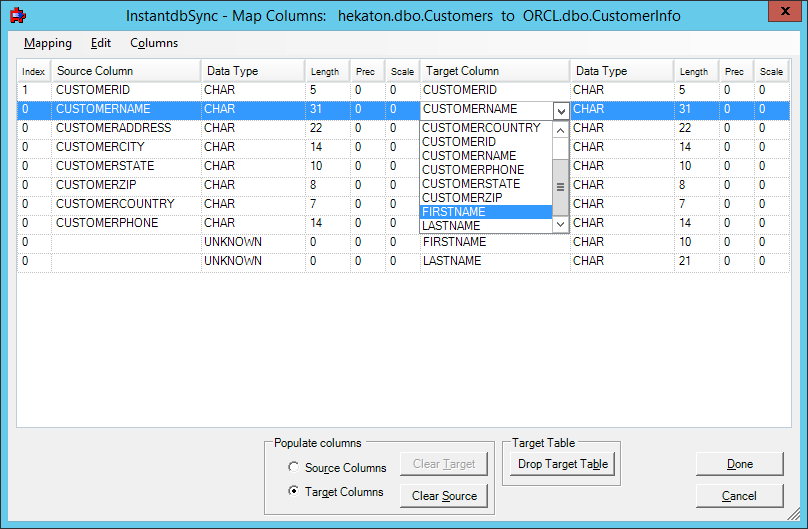Open the Mapping menu
Viewport: 808px width, 529px height.
(48, 43)
